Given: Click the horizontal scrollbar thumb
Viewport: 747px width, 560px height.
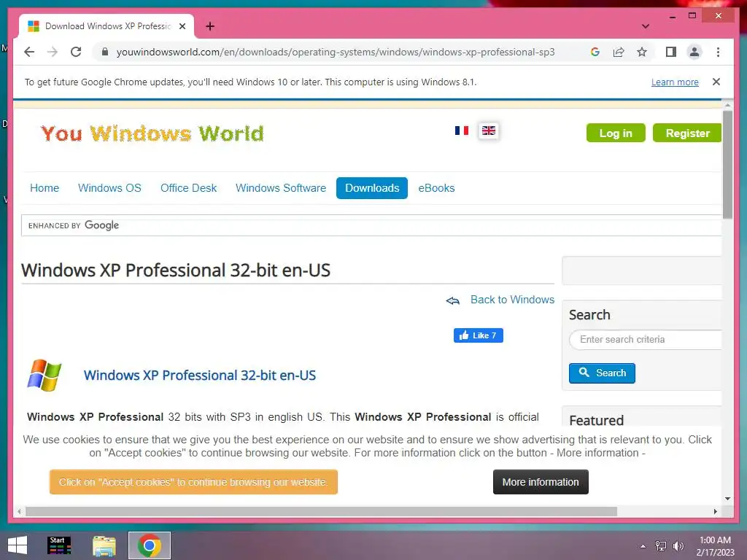Looking at the screenshot, I should 321,511.
